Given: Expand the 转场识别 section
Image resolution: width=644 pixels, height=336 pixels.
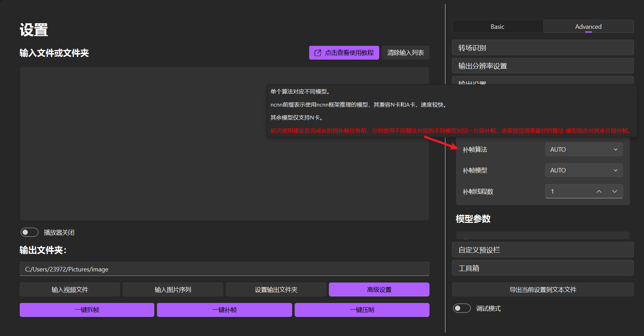Looking at the screenshot, I should pos(543,48).
